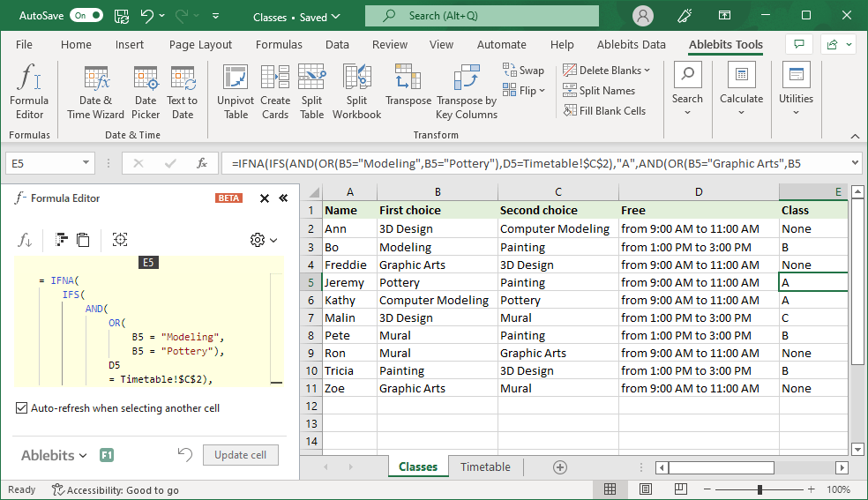
Task: Open the Automate ribbon tab
Action: (502, 44)
